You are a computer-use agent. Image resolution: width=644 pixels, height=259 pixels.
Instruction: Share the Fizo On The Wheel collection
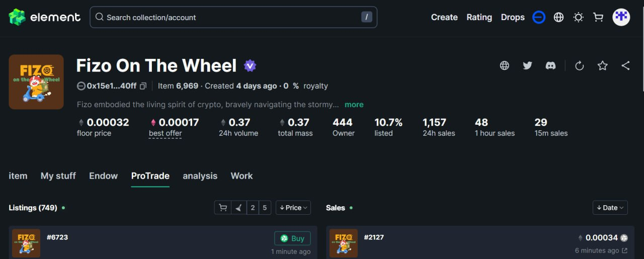click(625, 65)
